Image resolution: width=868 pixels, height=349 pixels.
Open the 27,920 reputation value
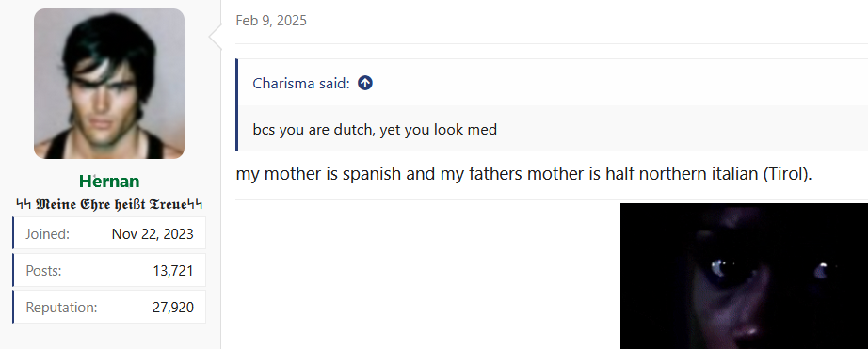[173, 308]
